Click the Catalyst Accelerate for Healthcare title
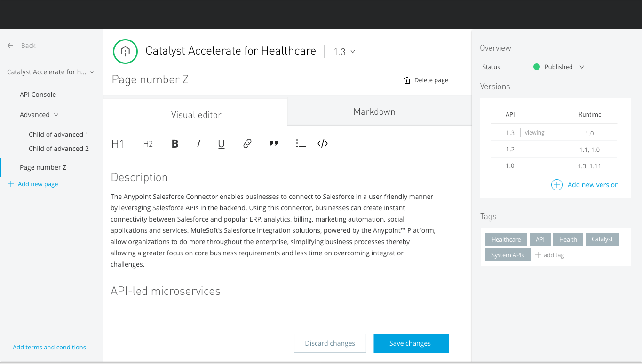 tap(231, 51)
